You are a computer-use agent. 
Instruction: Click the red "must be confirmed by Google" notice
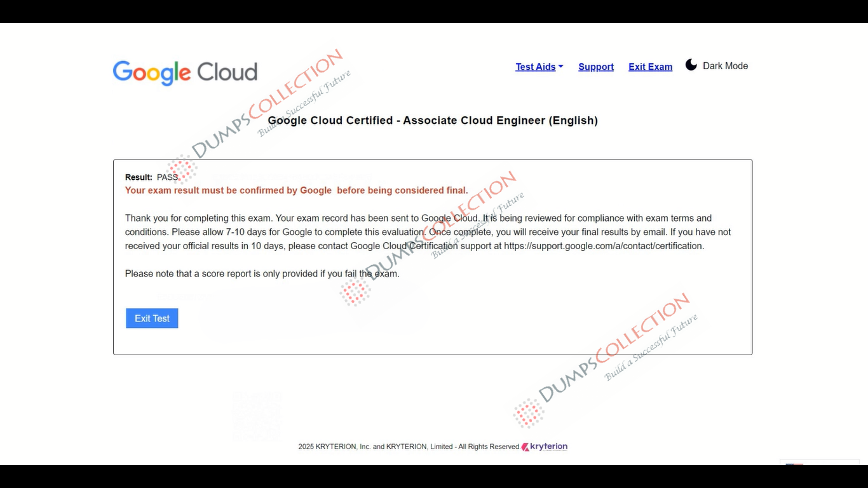(x=296, y=190)
